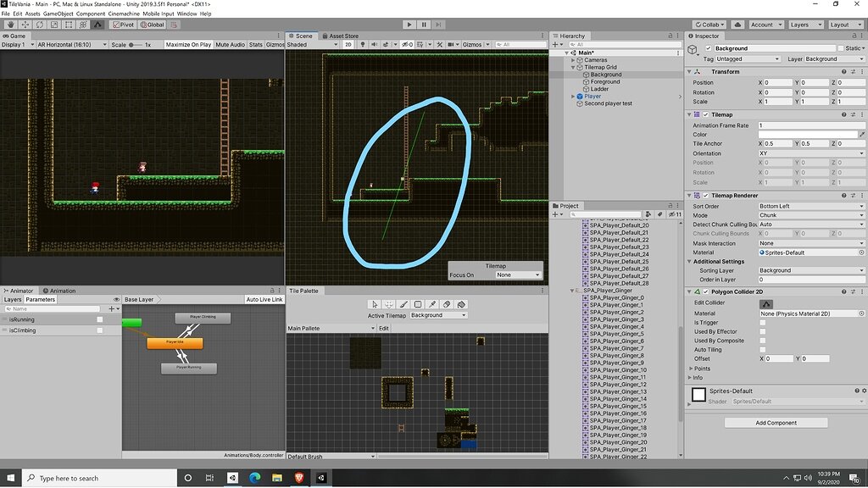The height and width of the screenshot is (488, 868).
Task: Open the Active Tilemap dropdown
Action: point(437,315)
